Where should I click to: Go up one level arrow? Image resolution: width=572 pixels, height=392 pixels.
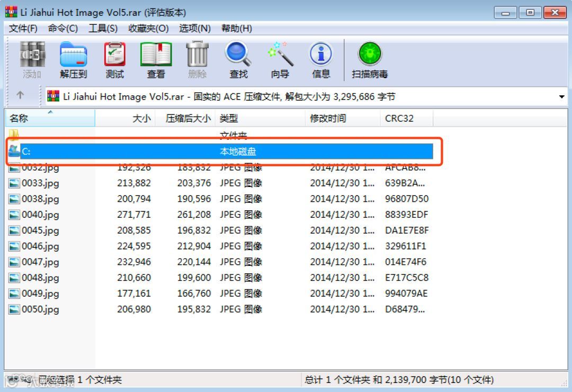20,95
